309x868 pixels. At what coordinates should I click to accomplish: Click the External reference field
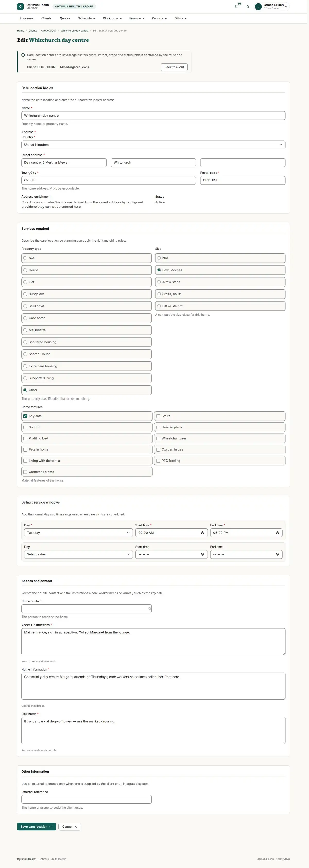pos(87,799)
